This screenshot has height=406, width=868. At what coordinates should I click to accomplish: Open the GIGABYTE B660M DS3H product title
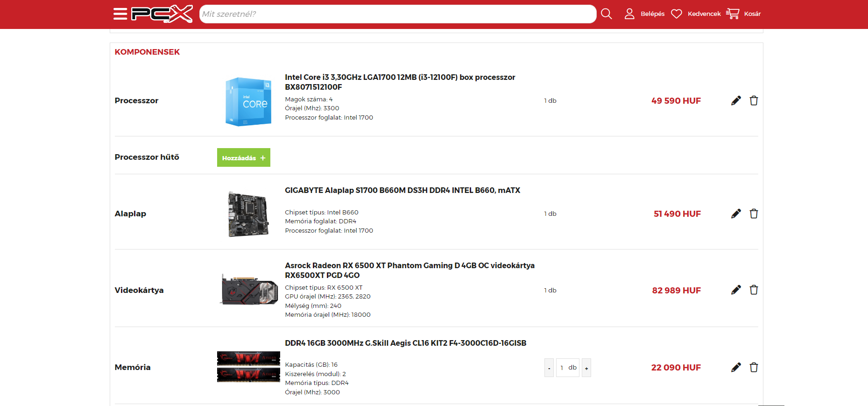(x=402, y=190)
